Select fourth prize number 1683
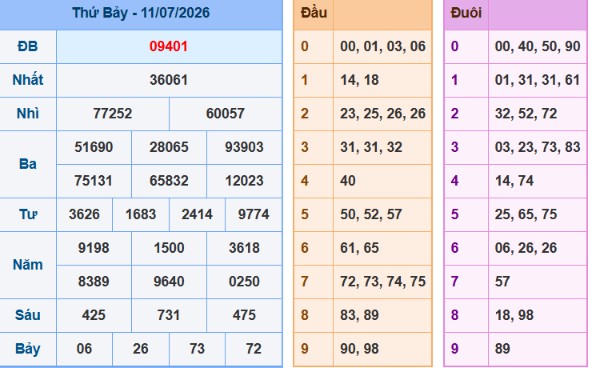Viewport: 589px width, 368px height. click(140, 214)
